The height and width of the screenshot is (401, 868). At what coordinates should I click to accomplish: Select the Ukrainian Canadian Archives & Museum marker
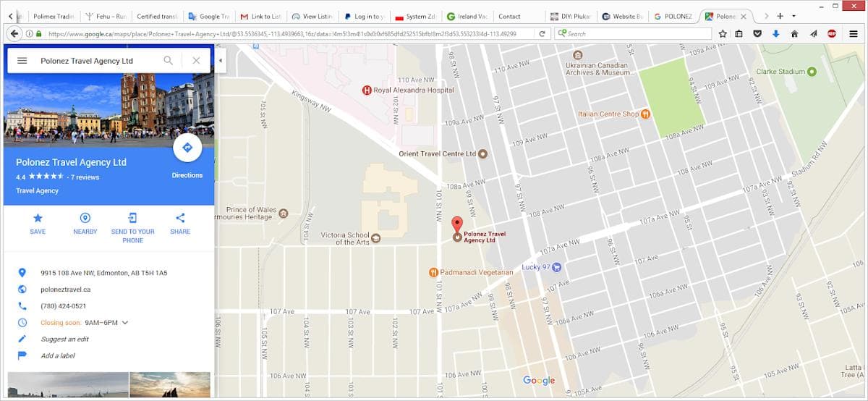[x=578, y=55]
